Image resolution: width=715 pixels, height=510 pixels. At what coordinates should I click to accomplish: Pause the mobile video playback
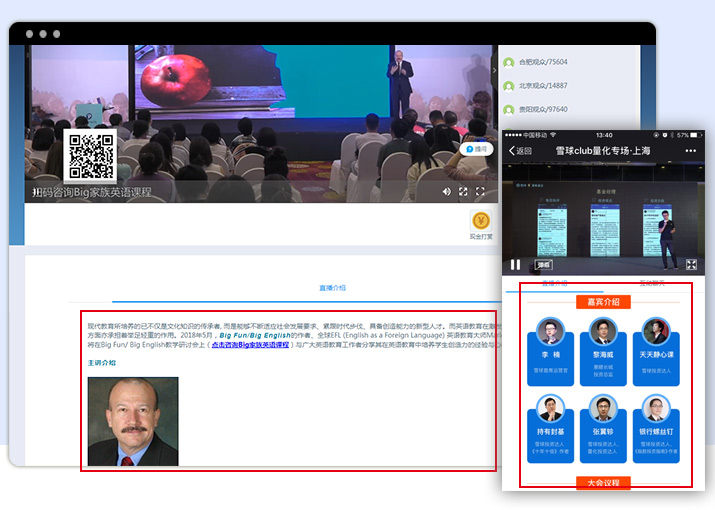coord(516,265)
